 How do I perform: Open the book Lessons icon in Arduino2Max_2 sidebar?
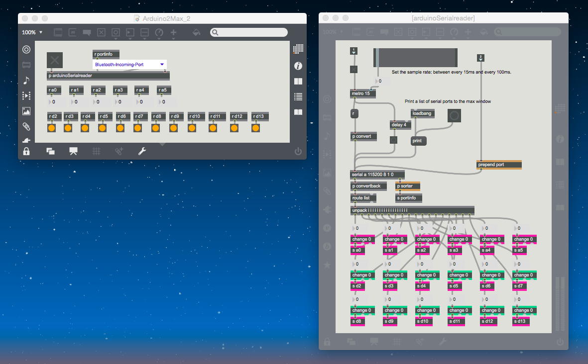(x=298, y=112)
